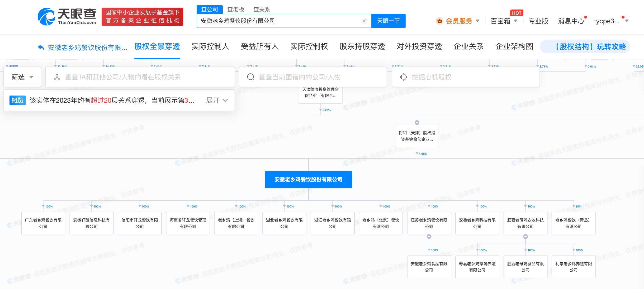Select the 老乡鸡（北京）餐饮有限公司 node
644x289 pixels.
381,223
